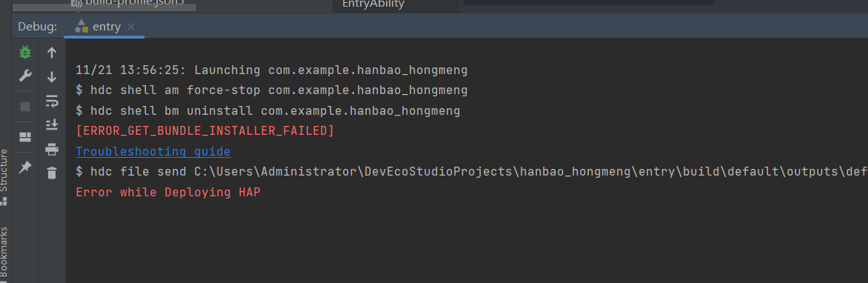
Task: Click the down arrow in console toolbar
Action: coord(52,77)
